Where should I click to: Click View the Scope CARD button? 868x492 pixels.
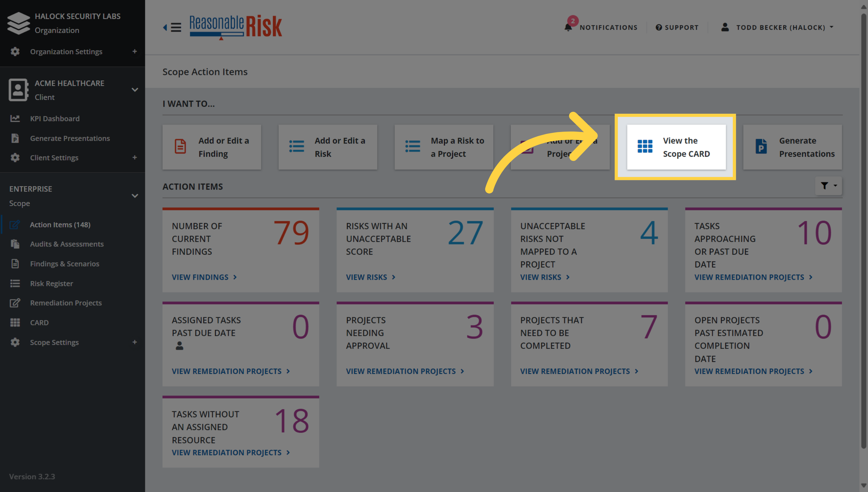tap(676, 147)
